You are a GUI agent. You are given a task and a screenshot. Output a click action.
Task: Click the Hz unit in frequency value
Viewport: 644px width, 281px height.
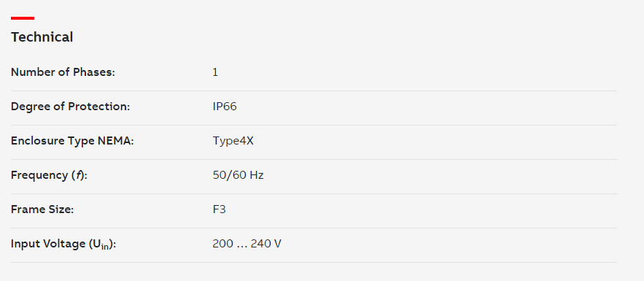(257, 175)
